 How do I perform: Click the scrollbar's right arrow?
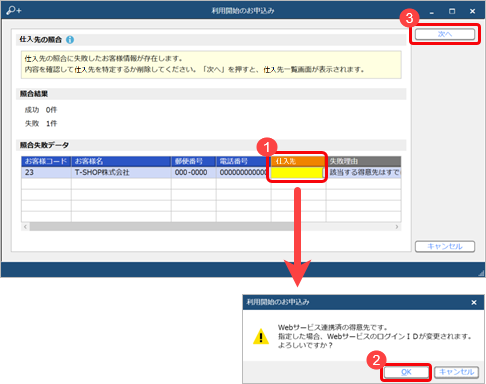tap(397, 227)
